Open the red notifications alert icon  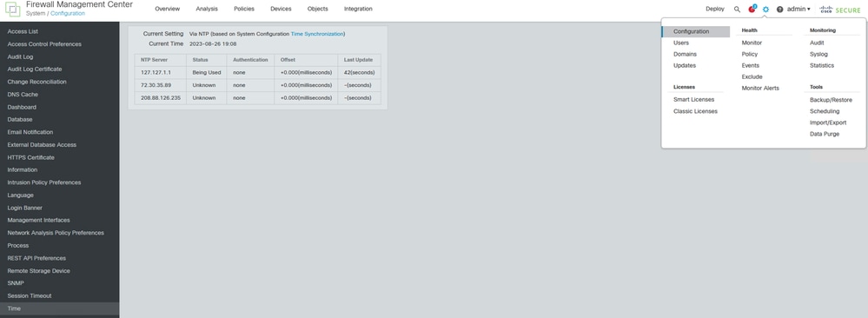pos(752,9)
